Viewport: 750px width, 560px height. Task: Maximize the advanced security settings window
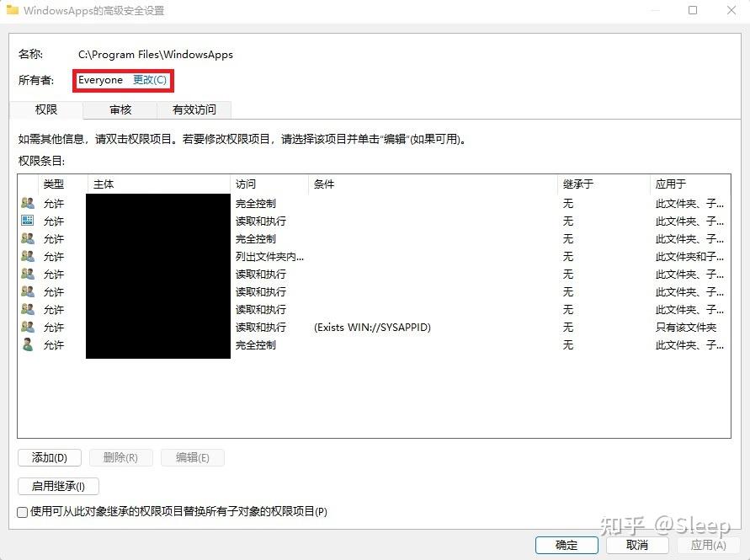692,10
